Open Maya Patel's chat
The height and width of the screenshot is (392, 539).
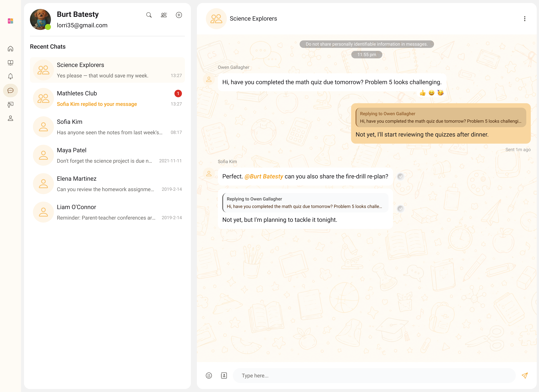click(x=107, y=155)
